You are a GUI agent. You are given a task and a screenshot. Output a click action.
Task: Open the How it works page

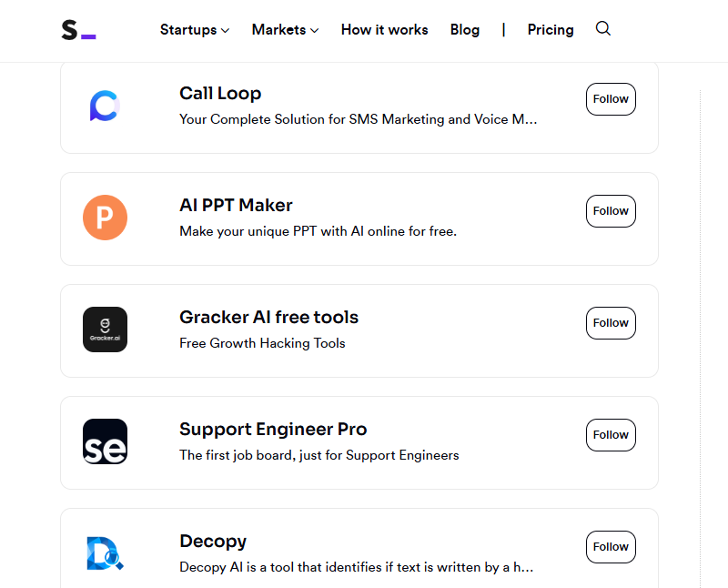(x=384, y=30)
